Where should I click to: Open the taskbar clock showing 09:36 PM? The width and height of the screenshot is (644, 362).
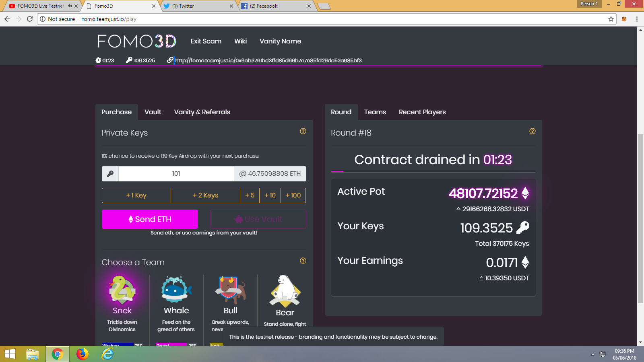625,354
